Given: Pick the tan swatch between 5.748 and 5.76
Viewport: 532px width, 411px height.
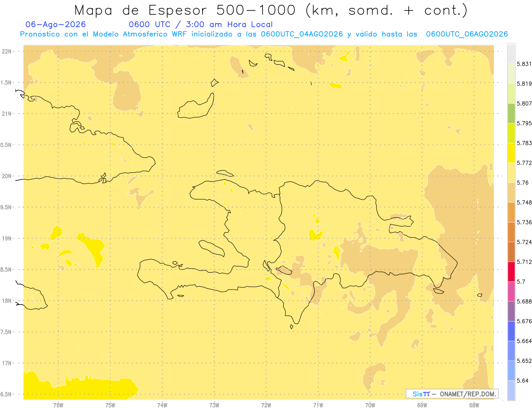Looking at the screenshot, I should point(511,192).
